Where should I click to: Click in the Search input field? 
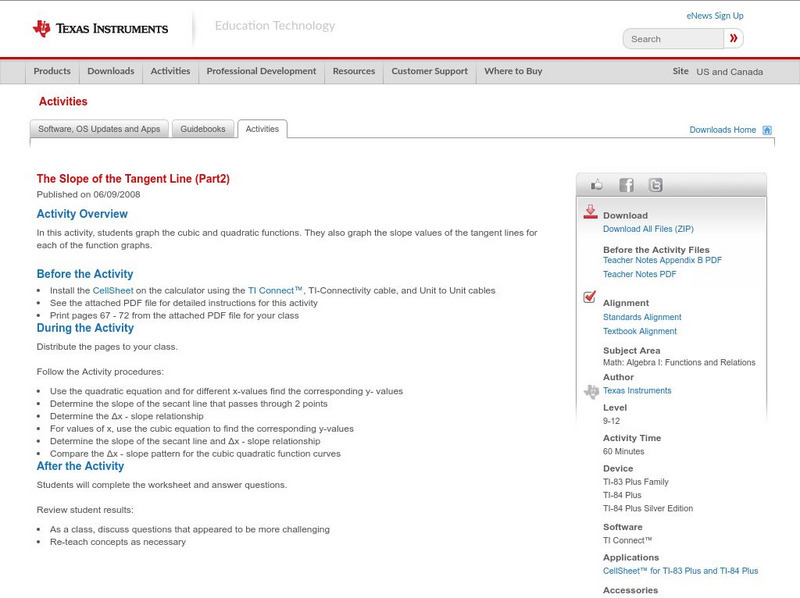click(x=673, y=39)
